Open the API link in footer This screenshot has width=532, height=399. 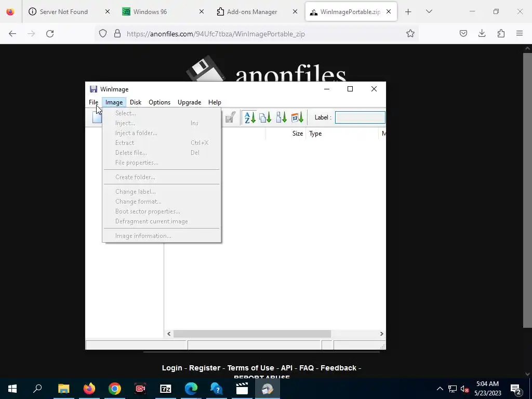pos(287,368)
